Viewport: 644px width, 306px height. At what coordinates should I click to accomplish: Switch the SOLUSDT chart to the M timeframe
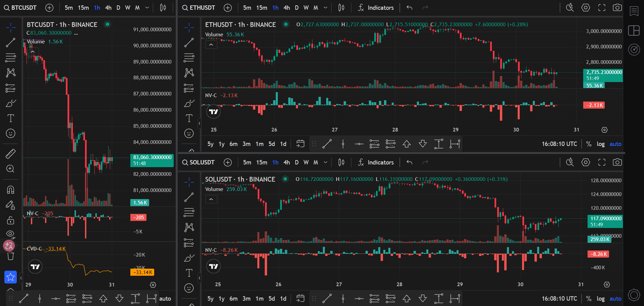(316, 162)
